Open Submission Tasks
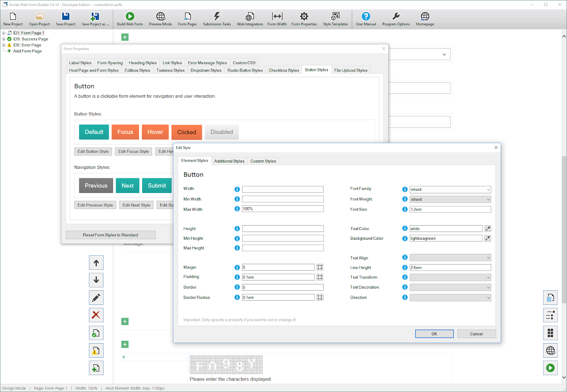Viewport: 567px width, 392px height. (217, 19)
